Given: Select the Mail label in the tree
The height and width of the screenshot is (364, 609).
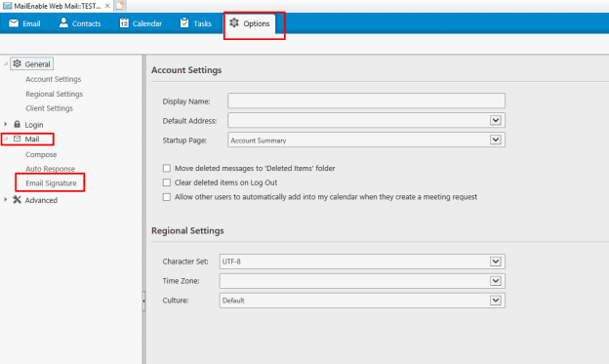Looking at the screenshot, I should click(32, 140).
